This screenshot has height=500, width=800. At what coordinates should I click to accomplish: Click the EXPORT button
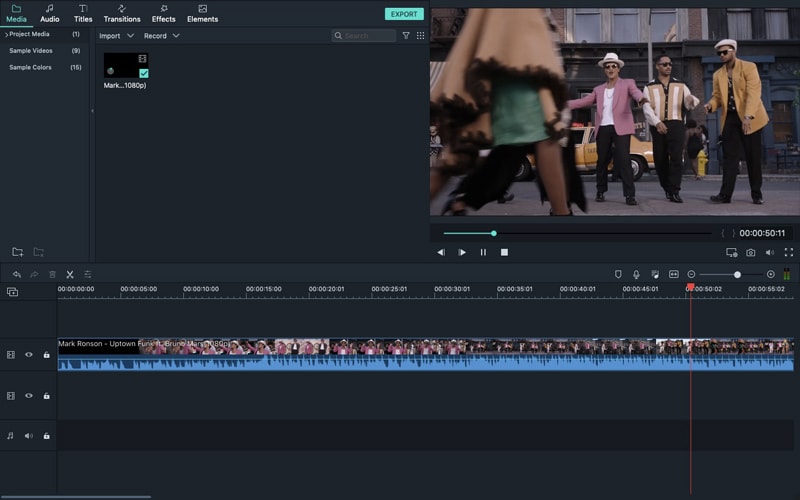click(404, 14)
